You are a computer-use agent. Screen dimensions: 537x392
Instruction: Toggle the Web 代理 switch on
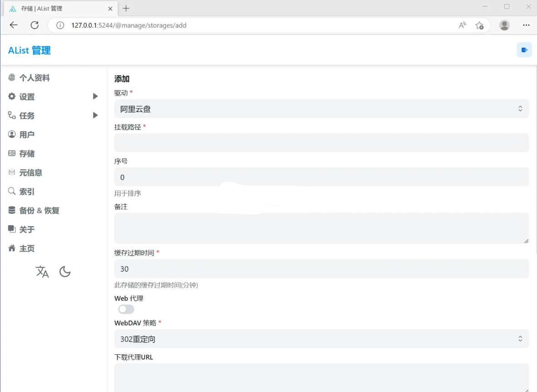point(126,309)
